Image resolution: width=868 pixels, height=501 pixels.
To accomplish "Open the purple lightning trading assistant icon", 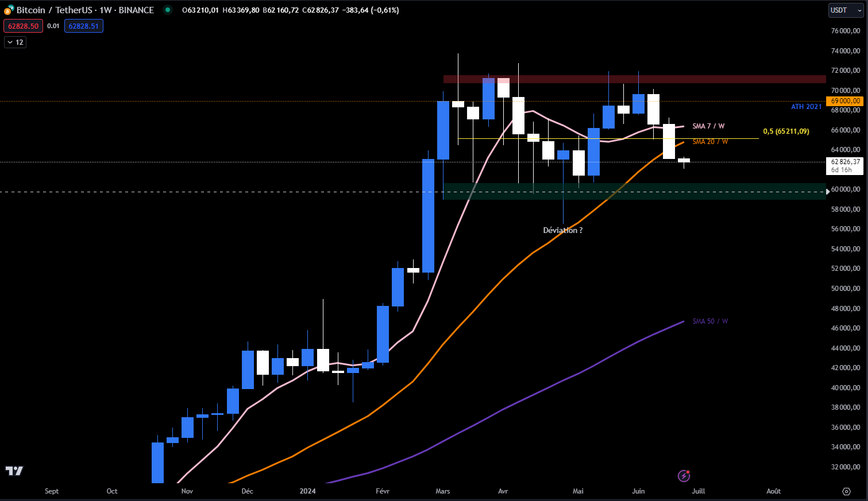I will (x=684, y=476).
